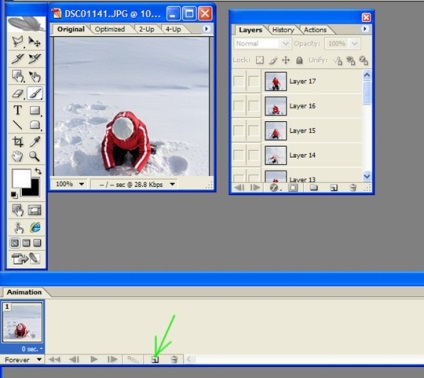The width and height of the screenshot is (424, 378).
Task: Pick the Hand tool
Action: point(18,156)
